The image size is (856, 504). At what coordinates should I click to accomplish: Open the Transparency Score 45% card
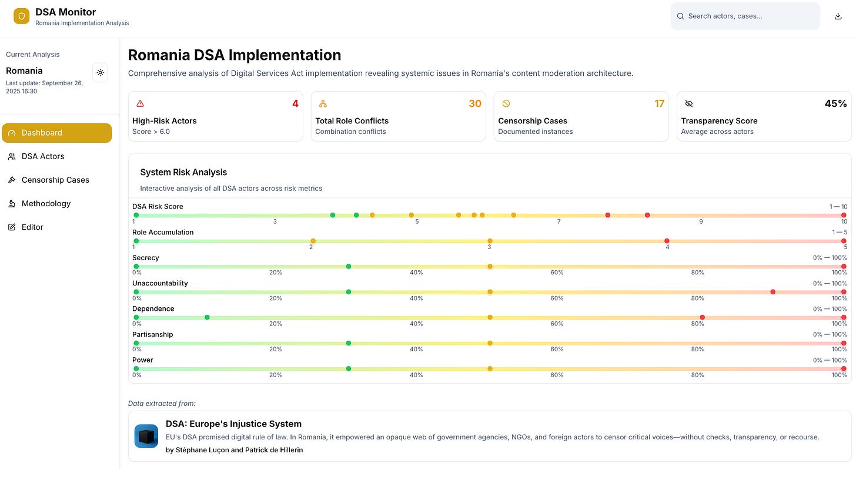coord(764,116)
